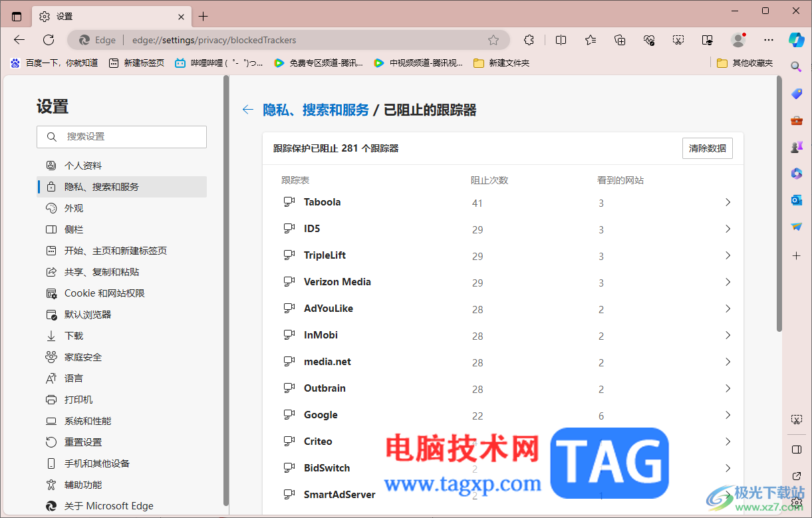This screenshot has width=812, height=518.
Task: Add page to favorites with the star icon
Action: [493, 40]
